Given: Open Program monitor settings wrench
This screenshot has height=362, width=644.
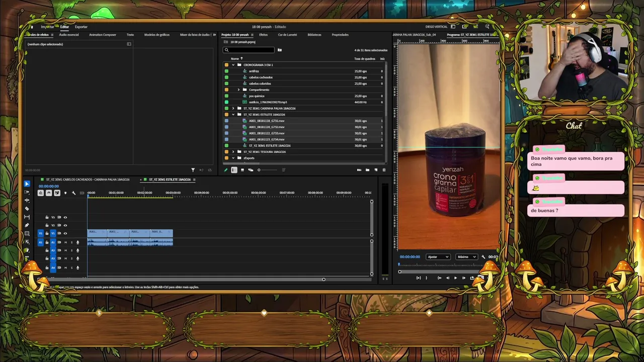Looking at the screenshot, I should tap(484, 257).
